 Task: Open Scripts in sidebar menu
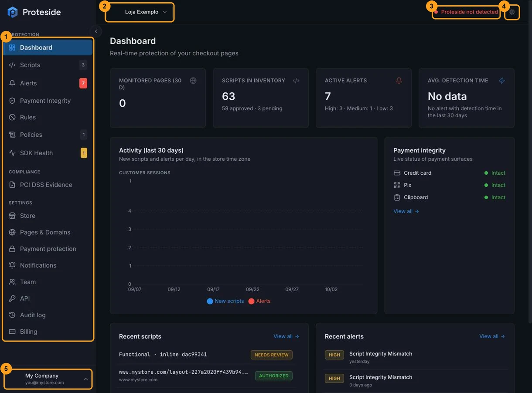point(48,65)
